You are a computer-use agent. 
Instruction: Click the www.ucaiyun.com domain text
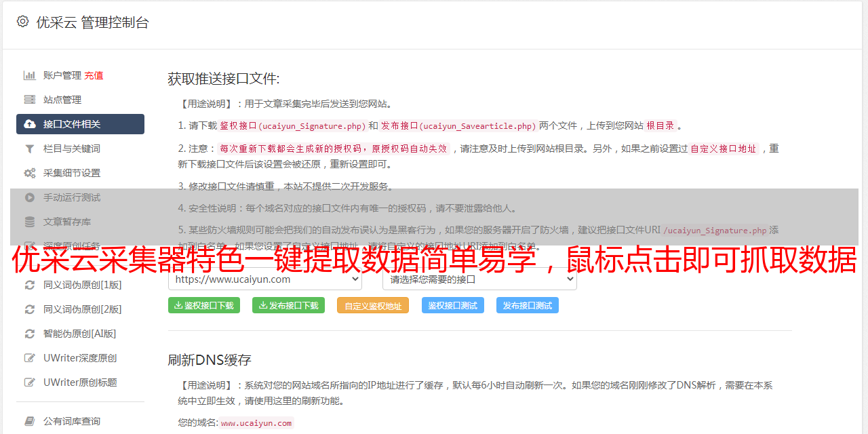click(256, 422)
